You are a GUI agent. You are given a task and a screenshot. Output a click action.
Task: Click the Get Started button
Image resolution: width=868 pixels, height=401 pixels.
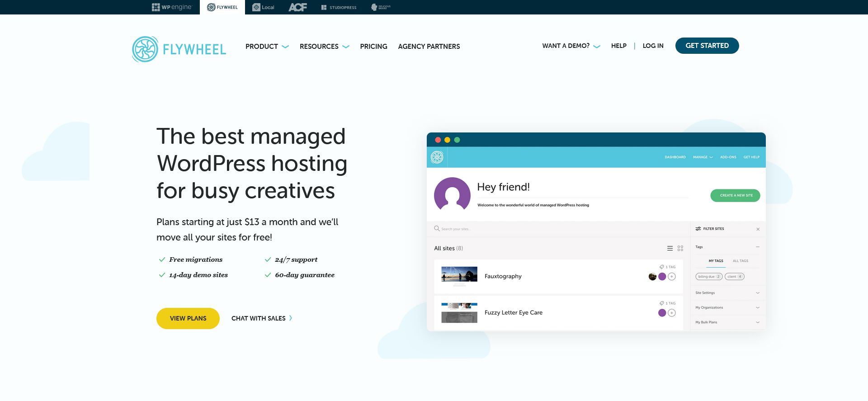pyautogui.click(x=707, y=46)
